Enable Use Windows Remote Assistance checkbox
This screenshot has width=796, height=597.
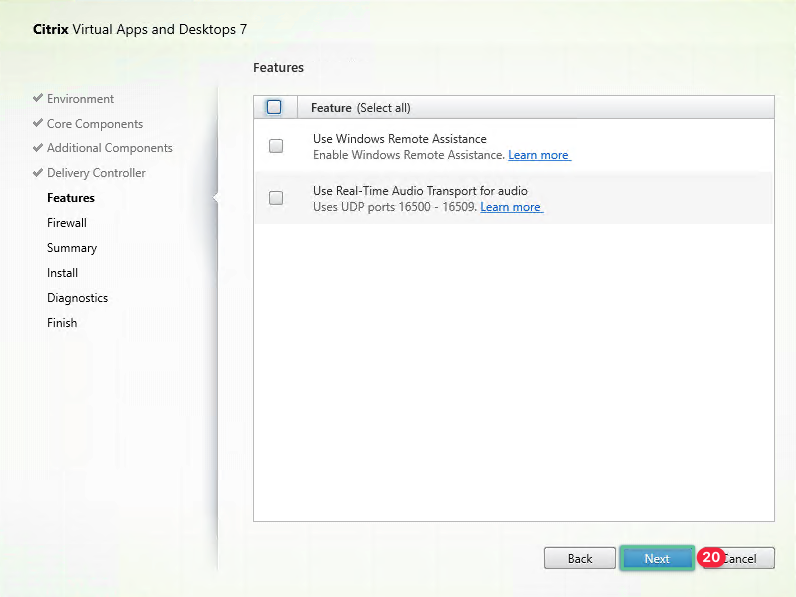276,146
